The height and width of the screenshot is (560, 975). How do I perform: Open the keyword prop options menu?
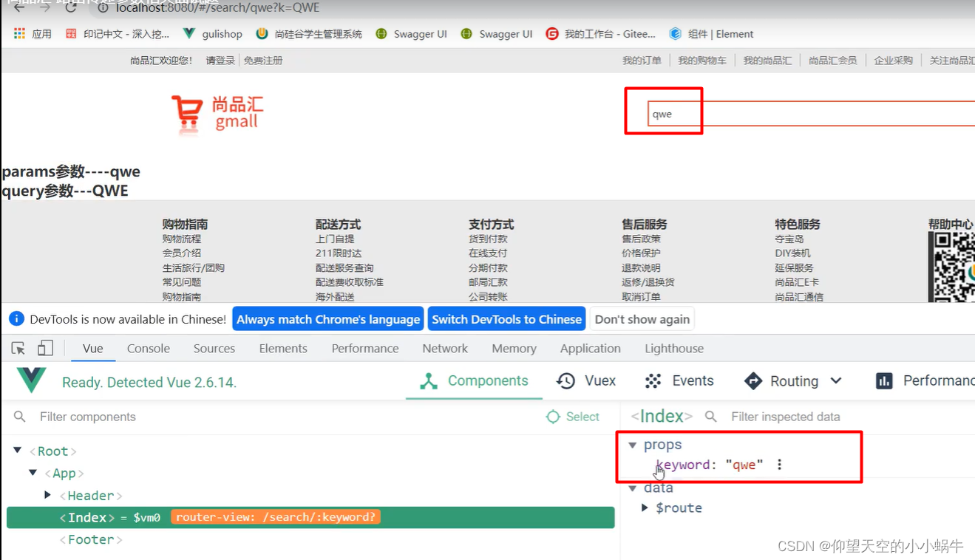779,465
